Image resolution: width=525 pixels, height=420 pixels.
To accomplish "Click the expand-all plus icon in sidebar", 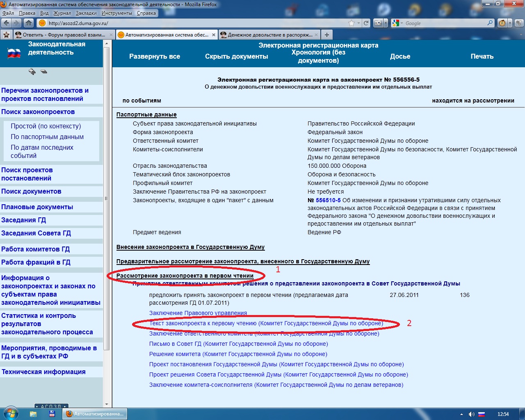I will 32,71.
